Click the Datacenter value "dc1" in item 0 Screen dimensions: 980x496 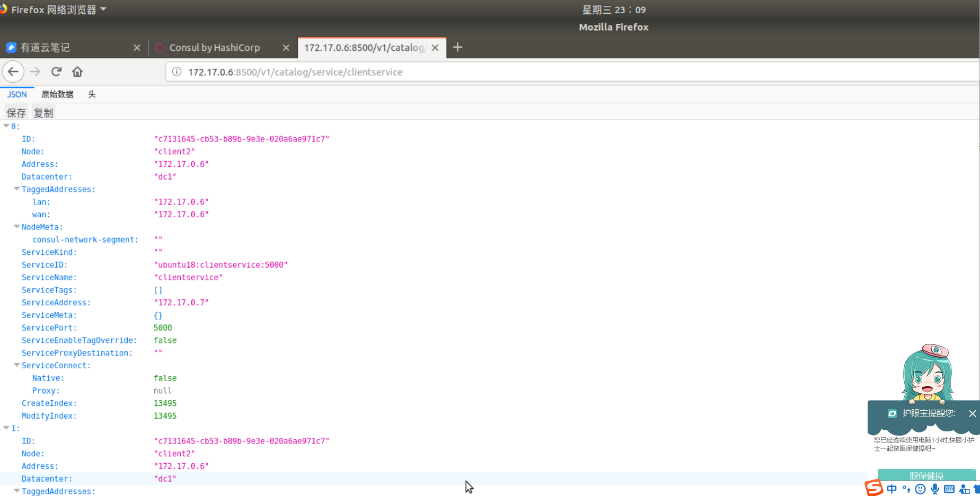tap(165, 177)
